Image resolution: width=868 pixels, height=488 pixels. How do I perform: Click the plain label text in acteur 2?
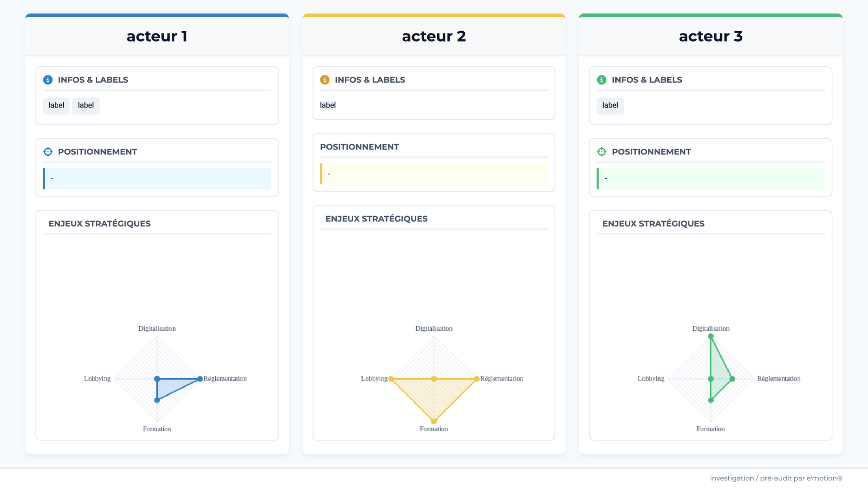[328, 105]
